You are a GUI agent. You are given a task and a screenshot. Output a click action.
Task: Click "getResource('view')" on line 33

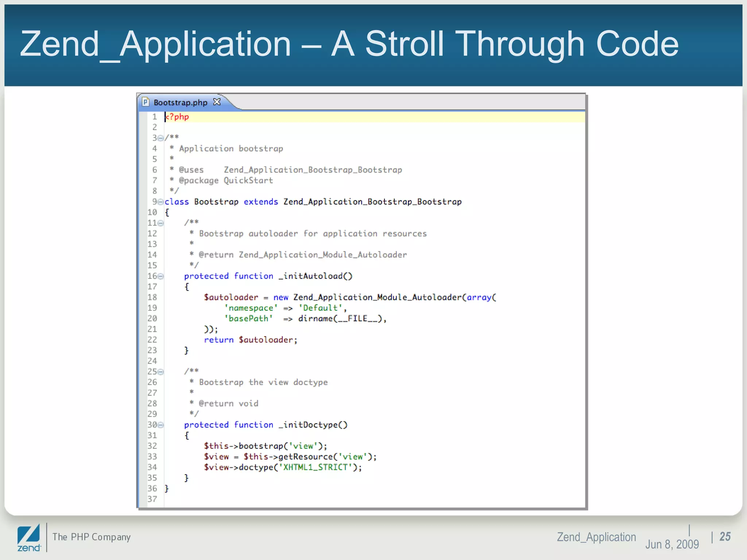coord(325,457)
